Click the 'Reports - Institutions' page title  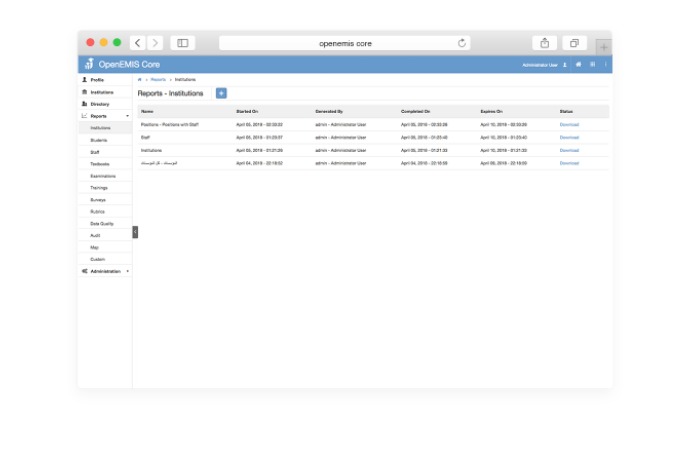(x=170, y=93)
